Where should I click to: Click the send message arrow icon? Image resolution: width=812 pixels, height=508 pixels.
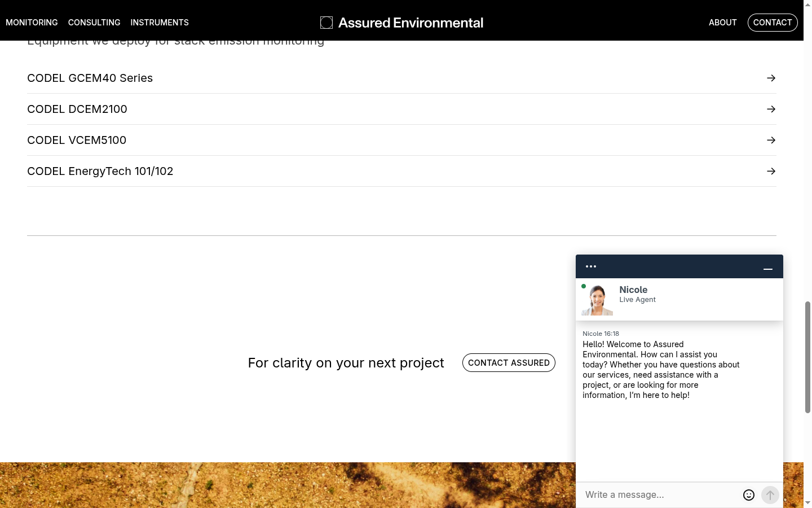pyautogui.click(x=770, y=494)
